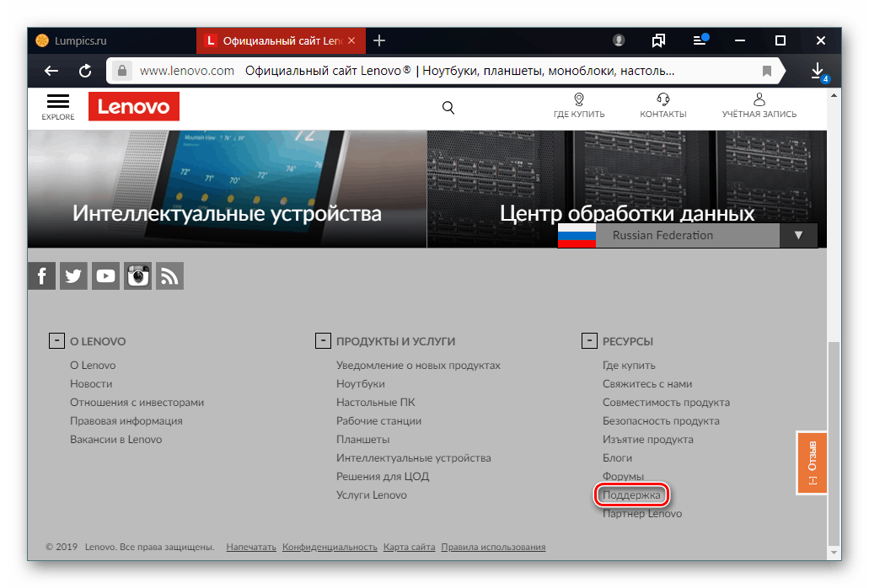Open the Интеллектуальные устройства banner

228,189
